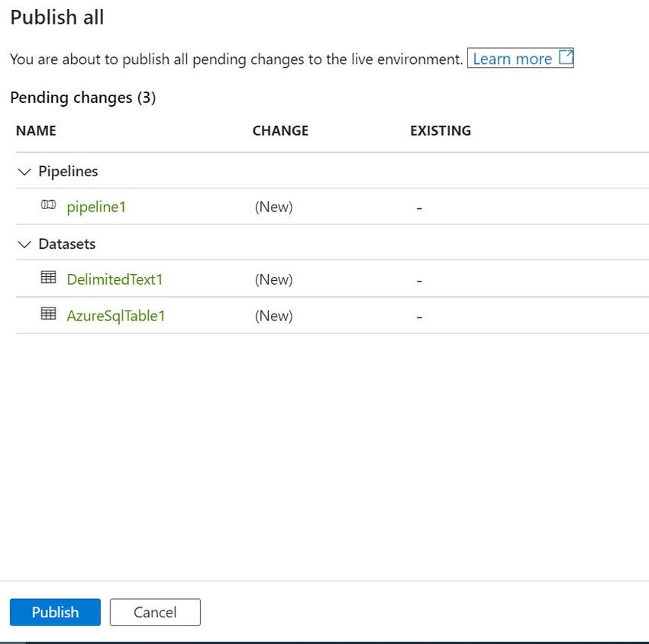Click the NAME column header
The height and width of the screenshot is (644, 649).
(36, 130)
